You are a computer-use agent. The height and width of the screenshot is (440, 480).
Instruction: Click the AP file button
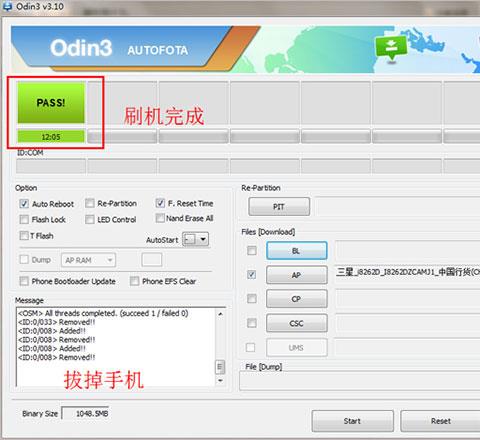(x=297, y=275)
